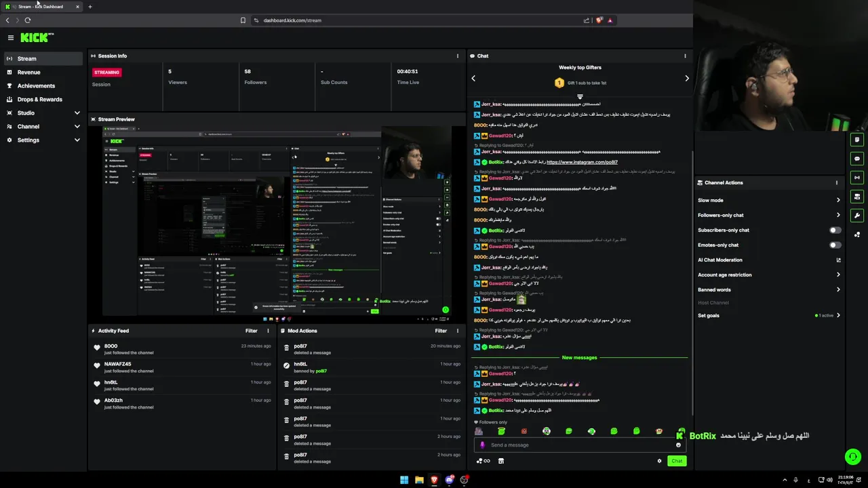Show next Weekly top Gifters slide
The width and height of the screenshot is (868, 488).
click(687, 79)
